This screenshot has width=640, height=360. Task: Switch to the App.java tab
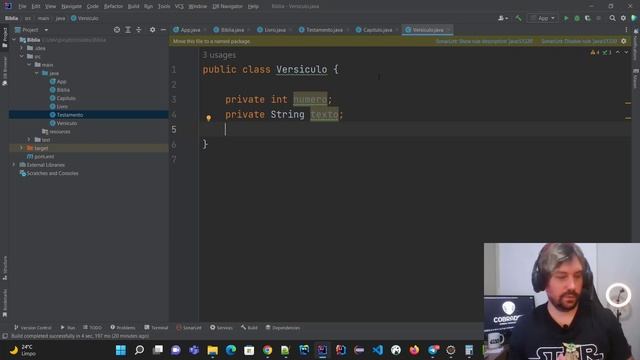[x=190, y=30]
